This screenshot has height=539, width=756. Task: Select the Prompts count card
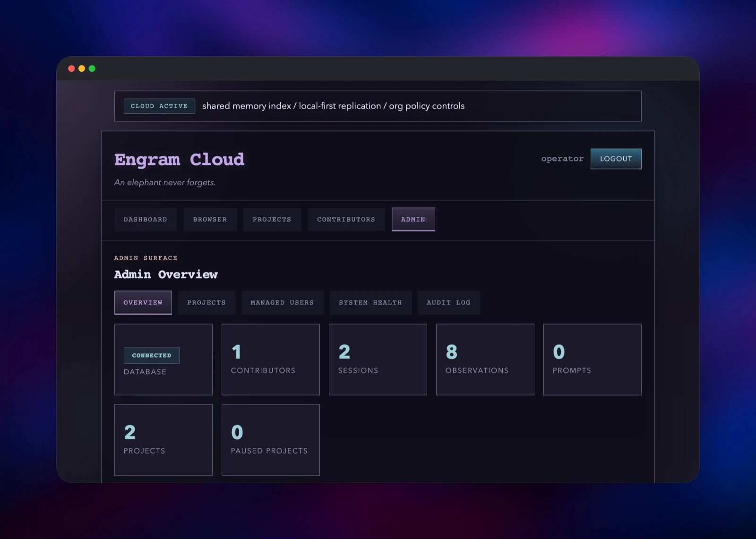pos(593,359)
